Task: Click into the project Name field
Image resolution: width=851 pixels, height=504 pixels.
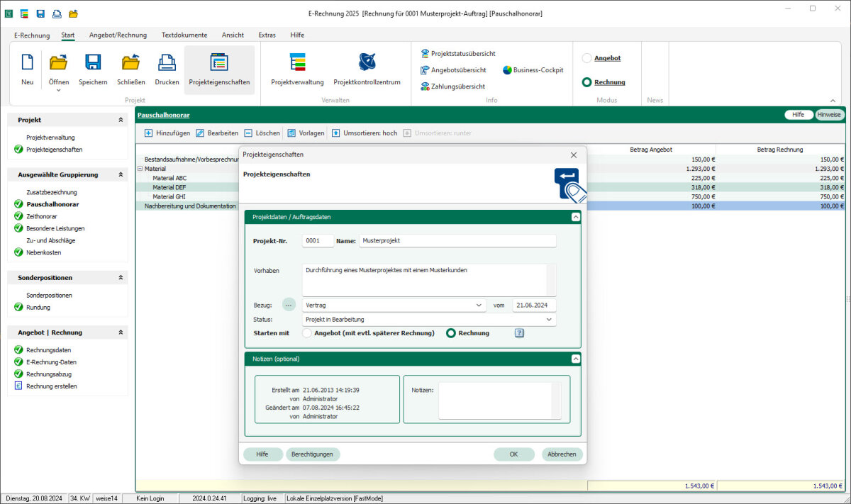Action: (457, 241)
